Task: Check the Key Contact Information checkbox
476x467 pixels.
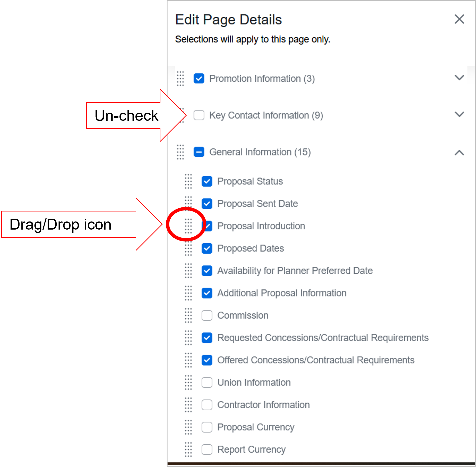Action: click(x=199, y=115)
